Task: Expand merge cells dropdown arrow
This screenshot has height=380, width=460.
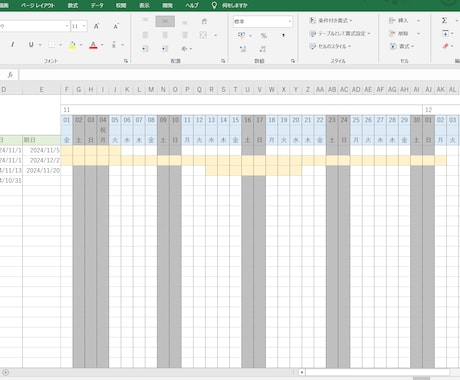Action: click(x=216, y=35)
